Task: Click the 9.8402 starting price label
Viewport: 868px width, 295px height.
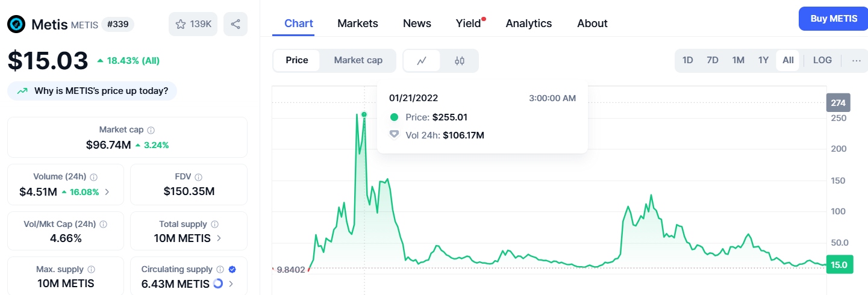Action: pyautogui.click(x=292, y=270)
